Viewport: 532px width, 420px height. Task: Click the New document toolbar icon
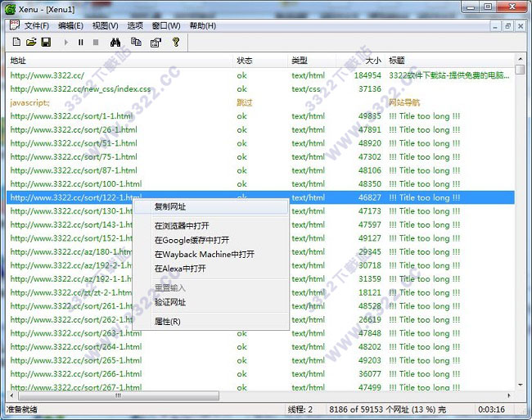point(16,42)
